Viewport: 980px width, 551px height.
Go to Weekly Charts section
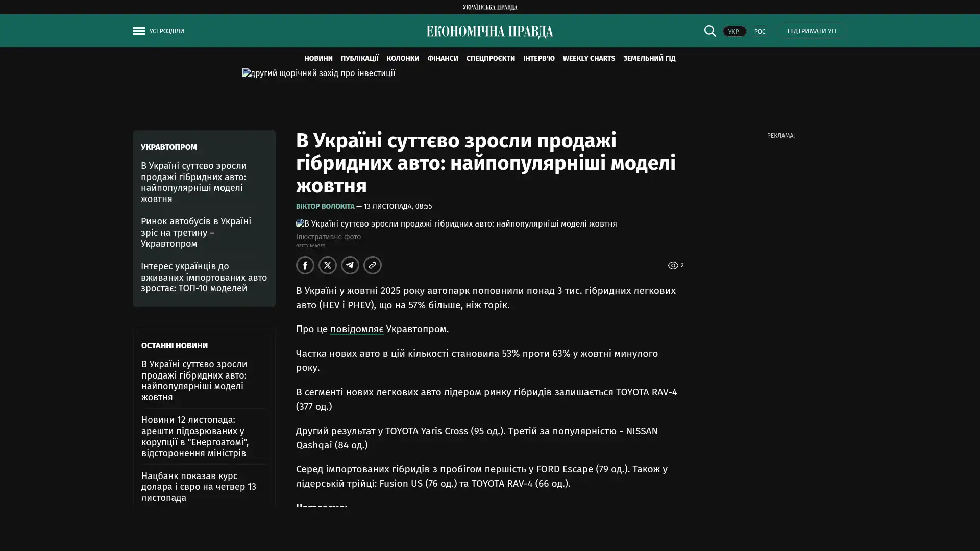589,59
